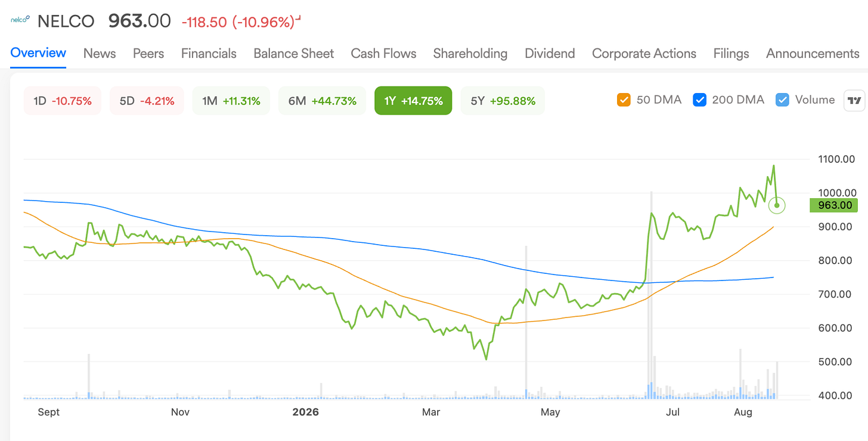Go to the Filings tab
Image resolution: width=868 pixels, height=441 pixels.
pos(731,54)
